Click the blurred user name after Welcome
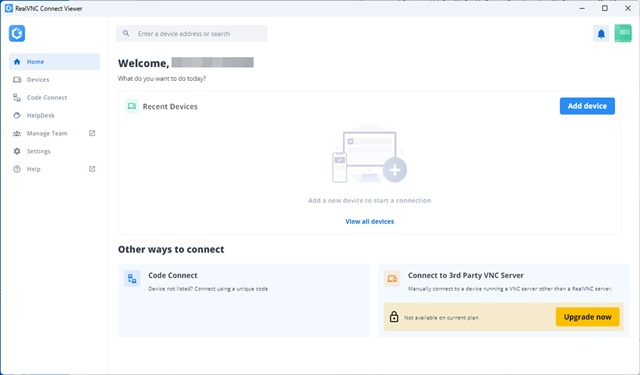 213,62
